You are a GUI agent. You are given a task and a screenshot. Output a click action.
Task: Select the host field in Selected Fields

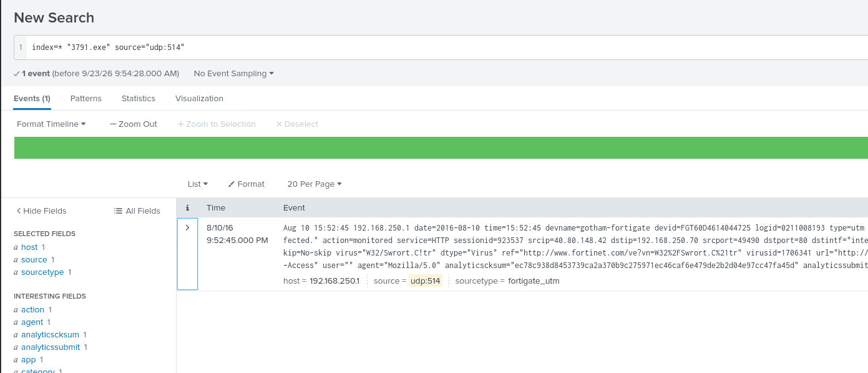point(29,247)
